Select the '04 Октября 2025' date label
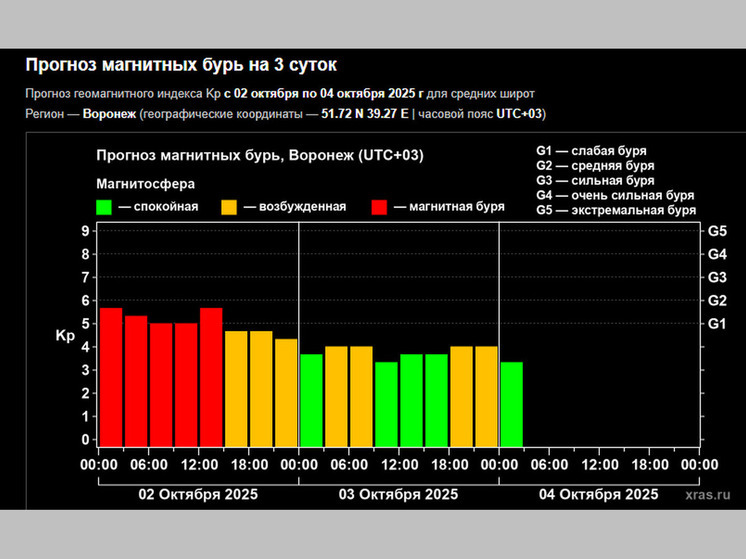 click(x=598, y=495)
